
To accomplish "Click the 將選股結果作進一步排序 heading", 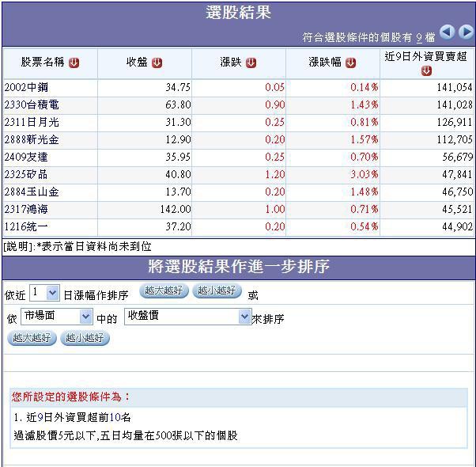I will 239,267.
